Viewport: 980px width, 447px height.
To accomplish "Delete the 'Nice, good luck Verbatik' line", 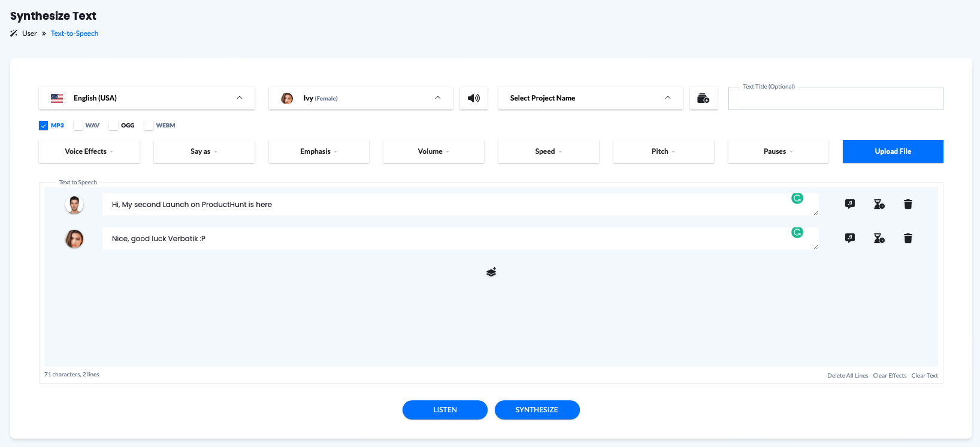I will pos(908,238).
